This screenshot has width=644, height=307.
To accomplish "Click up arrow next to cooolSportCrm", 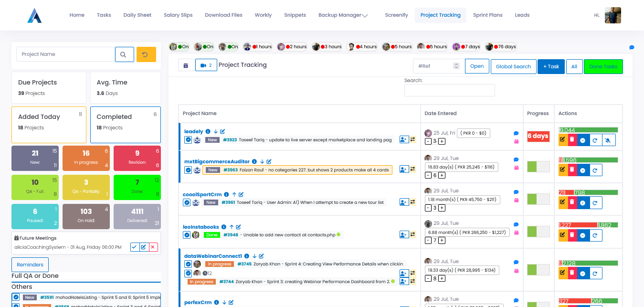I will point(234,194).
